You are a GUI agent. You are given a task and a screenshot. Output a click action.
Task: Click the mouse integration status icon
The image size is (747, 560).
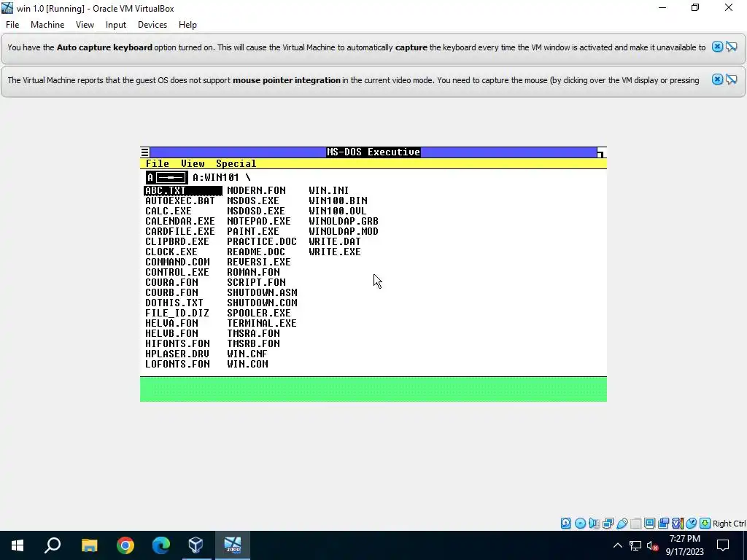pos(692,524)
